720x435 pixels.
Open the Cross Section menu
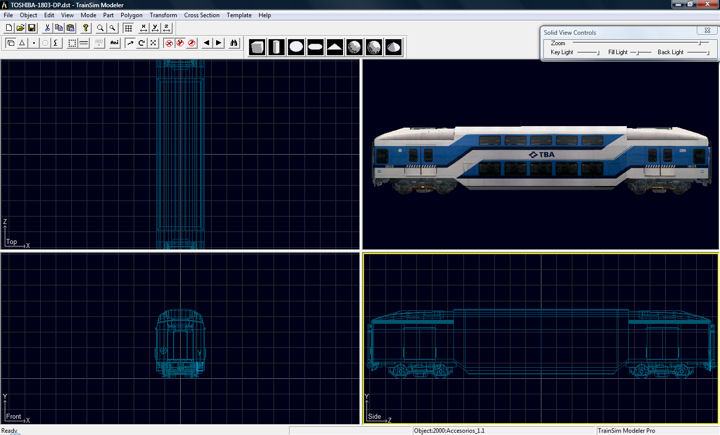coord(201,16)
